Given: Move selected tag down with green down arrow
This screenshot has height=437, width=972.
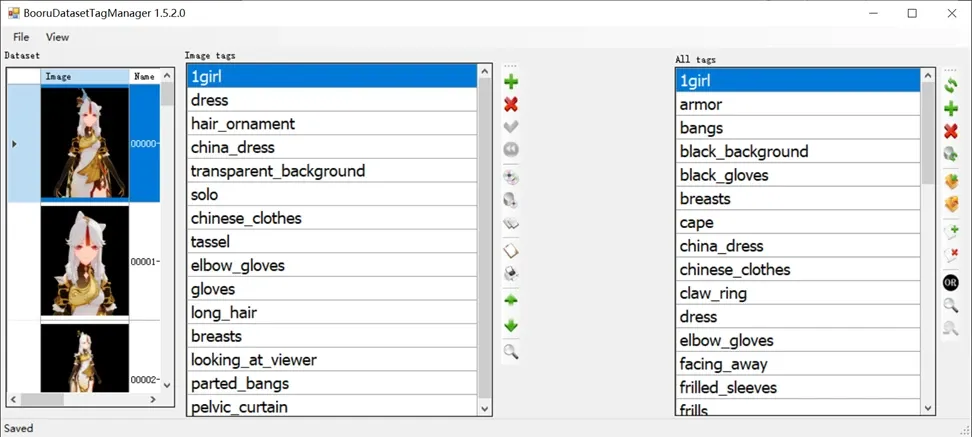Looking at the screenshot, I should (x=511, y=325).
